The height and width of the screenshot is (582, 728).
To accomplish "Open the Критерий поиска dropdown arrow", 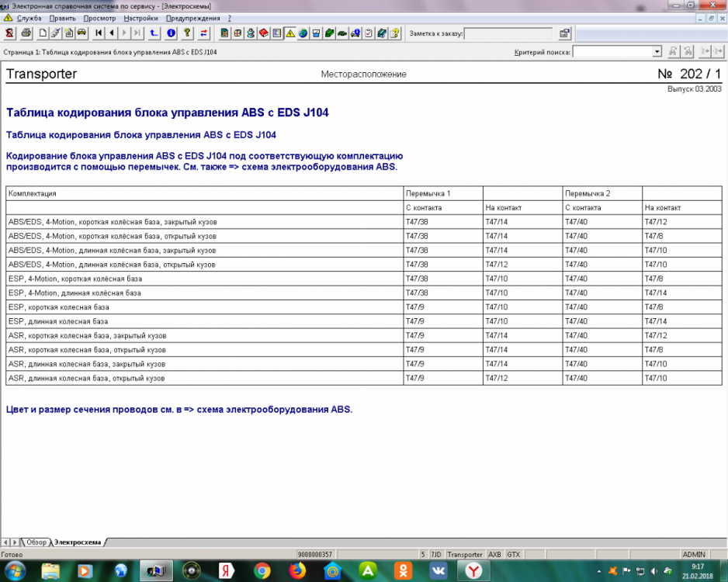I will (x=657, y=51).
